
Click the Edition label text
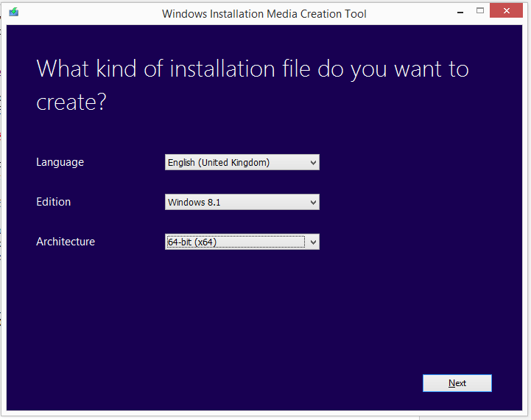(x=54, y=202)
